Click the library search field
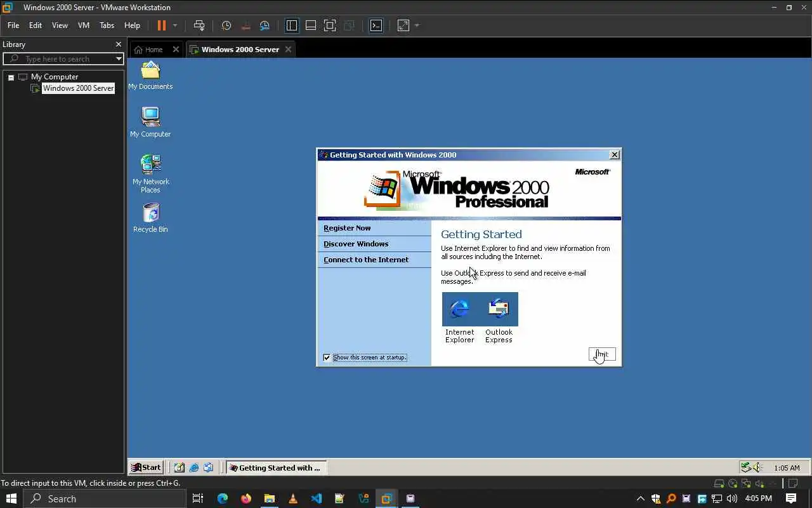The height and width of the screenshot is (508, 812). click(x=62, y=59)
